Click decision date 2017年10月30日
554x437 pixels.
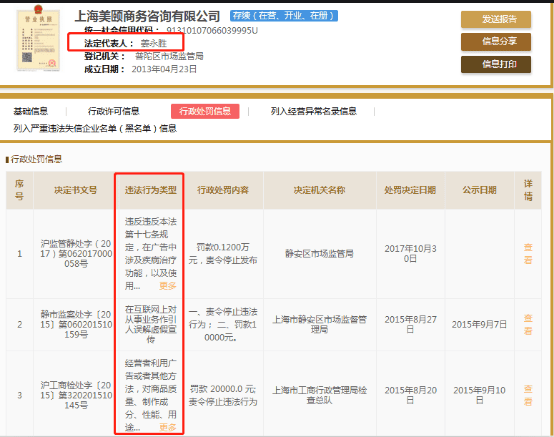click(x=410, y=254)
